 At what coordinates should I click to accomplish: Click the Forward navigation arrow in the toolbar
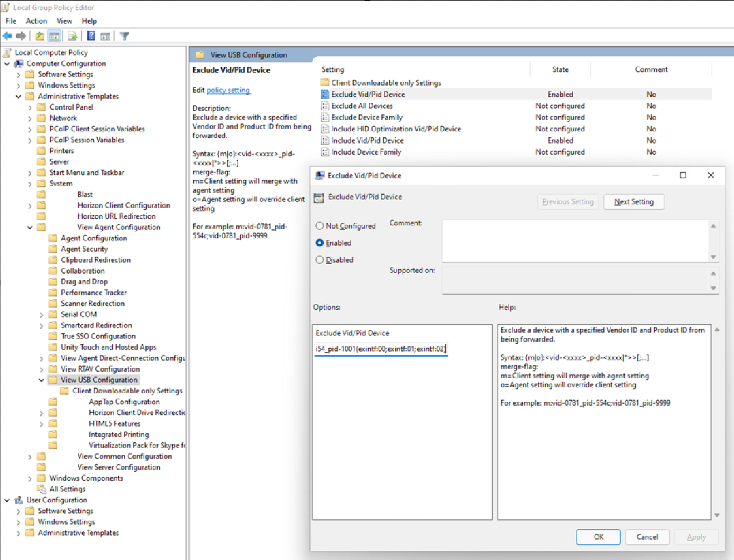pyautogui.click(x=20, y=36)
